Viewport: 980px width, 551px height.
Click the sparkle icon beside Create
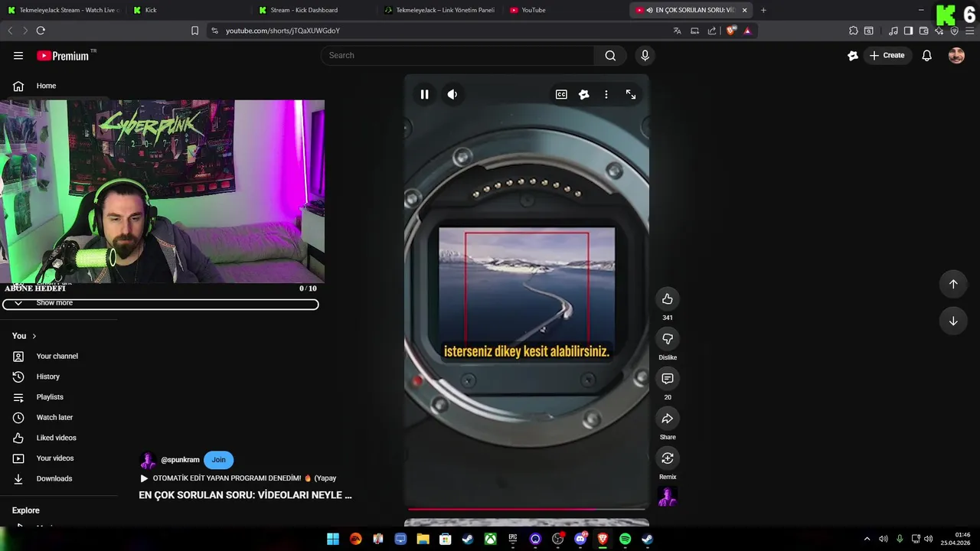point(853,55)
